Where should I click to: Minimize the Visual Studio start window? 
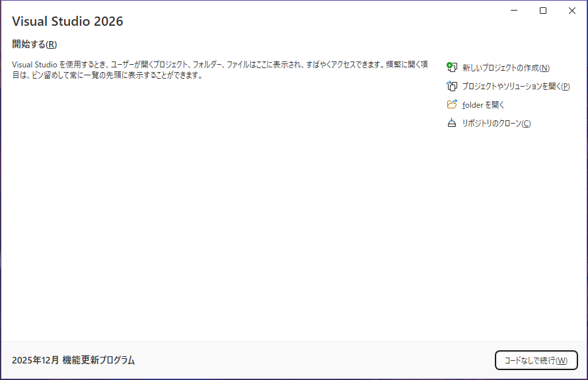click(513, 11)
